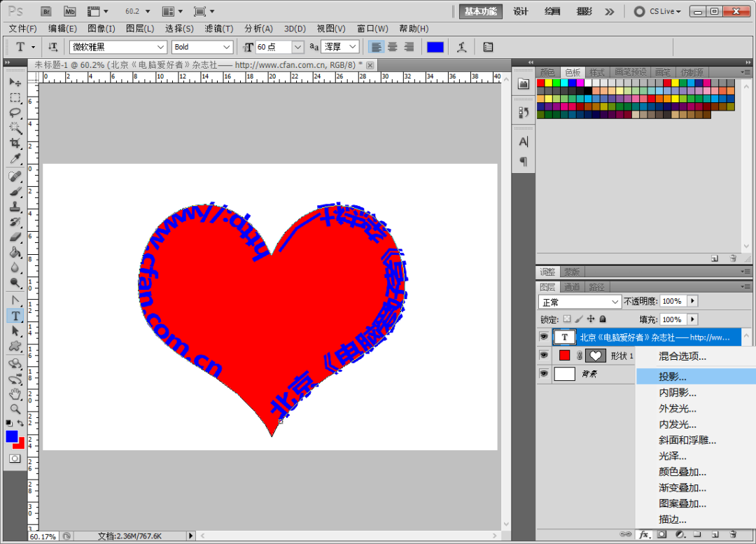Hide the text layer eye icon
The width and height of the screenshot is (756, 544).
(544, 337)
